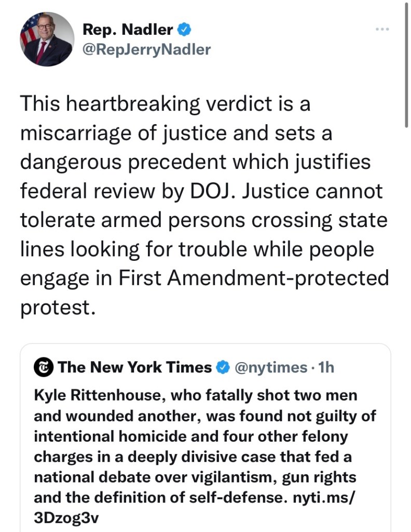Click the 1h timestamp on quoted tweet
The image size is (411, 532).
tap(325, 367)
